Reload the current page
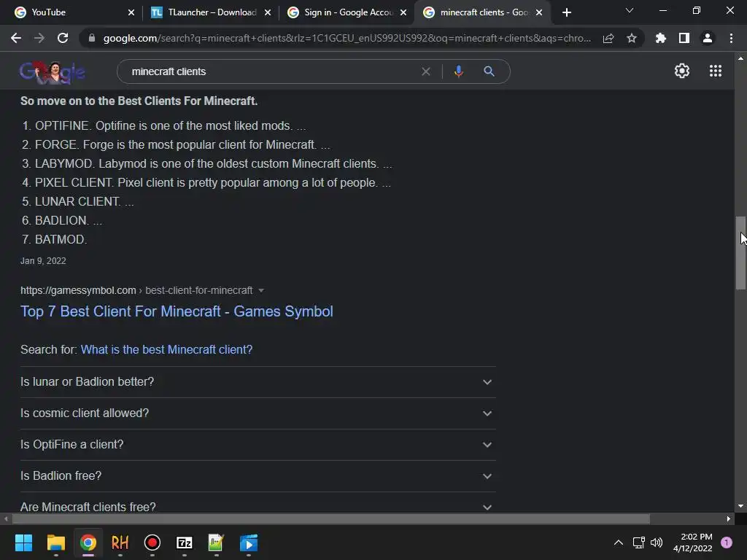 (x=63, y=38)
